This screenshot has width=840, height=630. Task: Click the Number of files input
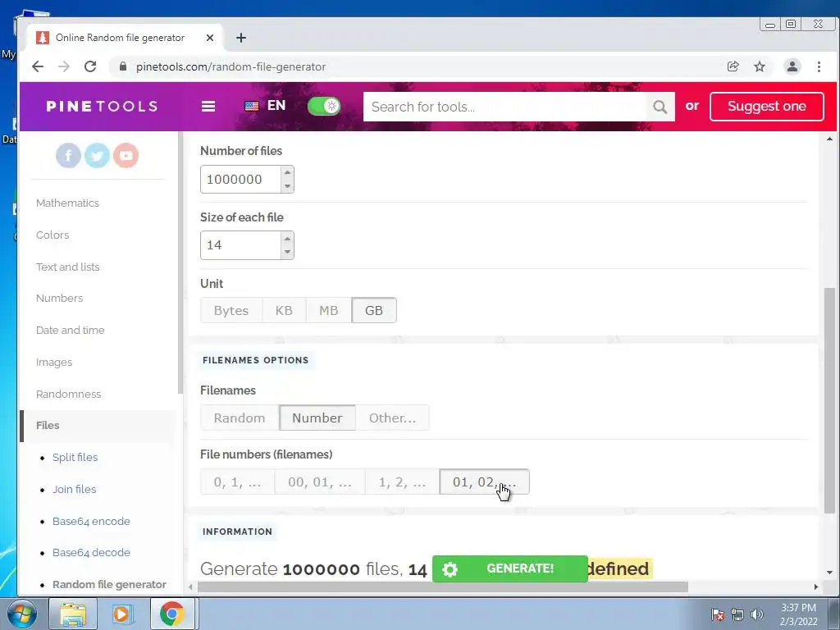[x=240, y=180]
